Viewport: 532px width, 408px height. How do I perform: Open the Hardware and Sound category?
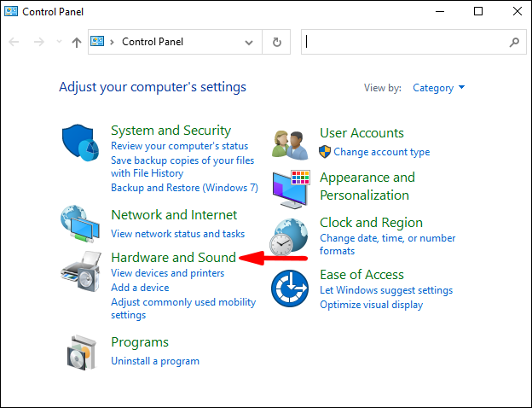173,257
